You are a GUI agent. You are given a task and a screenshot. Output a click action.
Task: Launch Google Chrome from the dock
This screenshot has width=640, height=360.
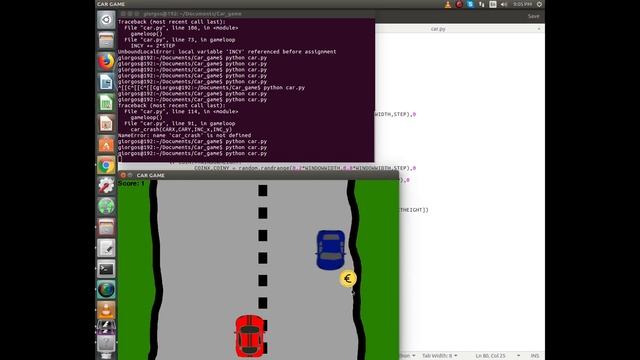[106, 165]
